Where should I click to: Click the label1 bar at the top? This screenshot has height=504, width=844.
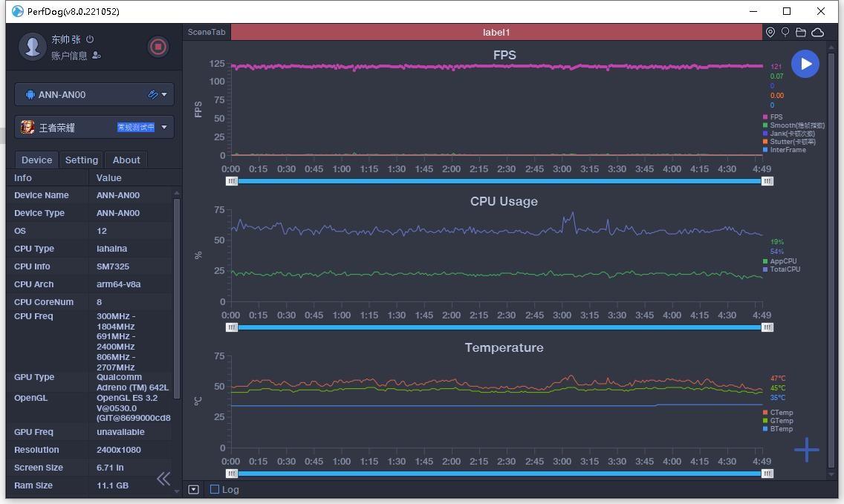pyautogui.click(x=496, y=32)
